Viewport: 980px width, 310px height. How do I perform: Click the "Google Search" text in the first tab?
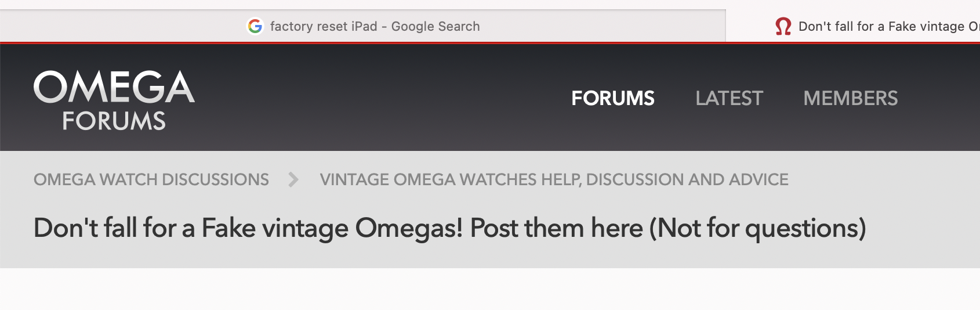point(435,26)
